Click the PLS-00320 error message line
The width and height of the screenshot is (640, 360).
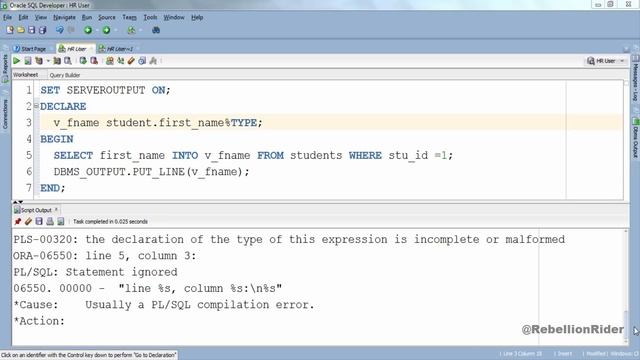coord(289,239)
